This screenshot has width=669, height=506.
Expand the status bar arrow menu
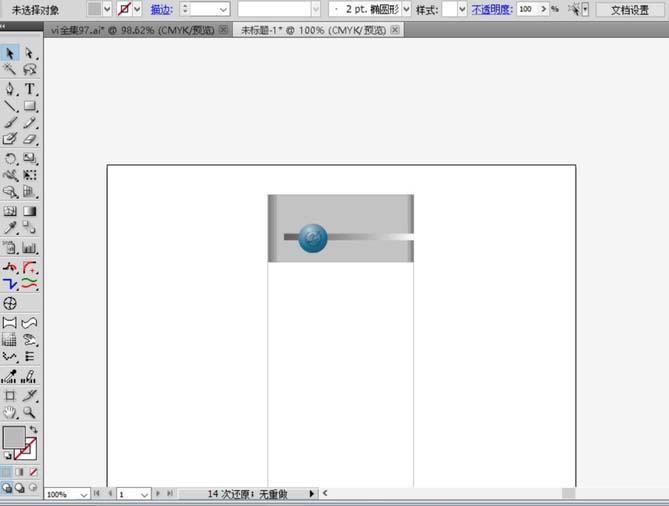click(x=311, y=494)
